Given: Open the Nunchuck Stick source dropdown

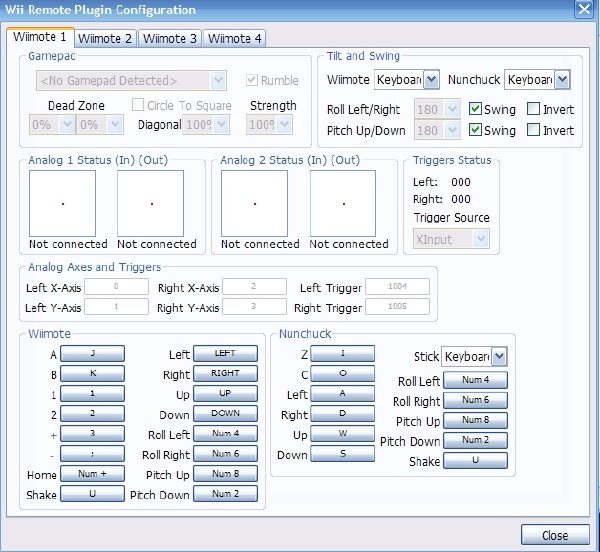Looking at the screenshot, I should coord(474,357).
